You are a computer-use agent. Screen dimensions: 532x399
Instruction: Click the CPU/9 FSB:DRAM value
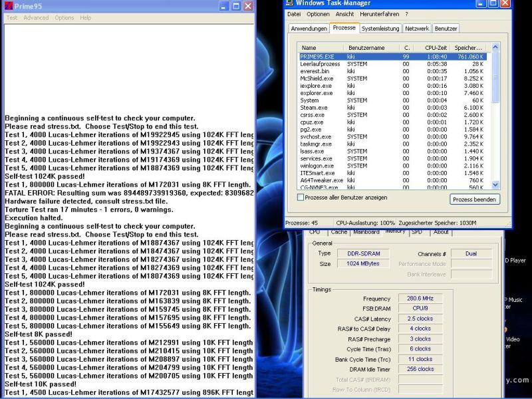coord(420,309)
